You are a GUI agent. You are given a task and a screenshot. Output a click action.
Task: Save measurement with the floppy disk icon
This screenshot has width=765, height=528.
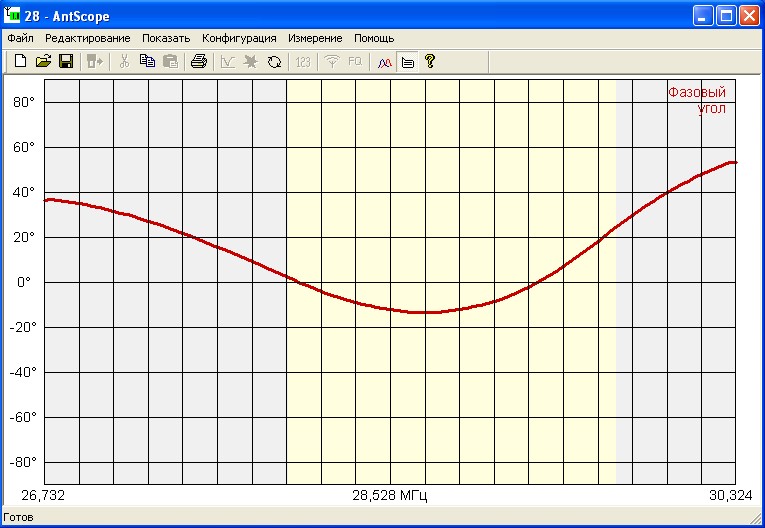(65, 62)
